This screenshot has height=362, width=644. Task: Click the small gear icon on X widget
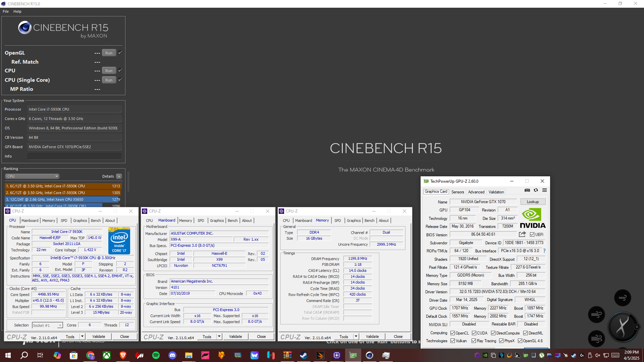(x=637, y=327)
